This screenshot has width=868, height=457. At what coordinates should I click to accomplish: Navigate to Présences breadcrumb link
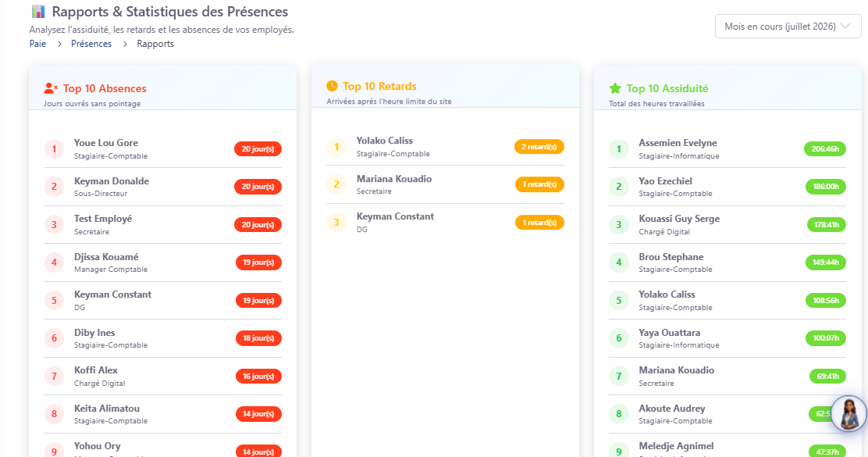[x=91, y=44]
